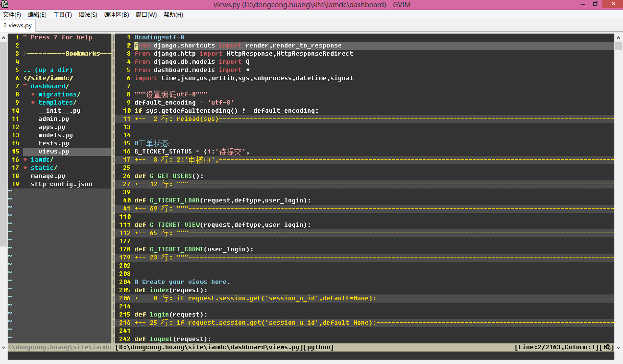623x364 pixels.
Task: Open the 文件(F) menu
Action: tap(12, 15)
